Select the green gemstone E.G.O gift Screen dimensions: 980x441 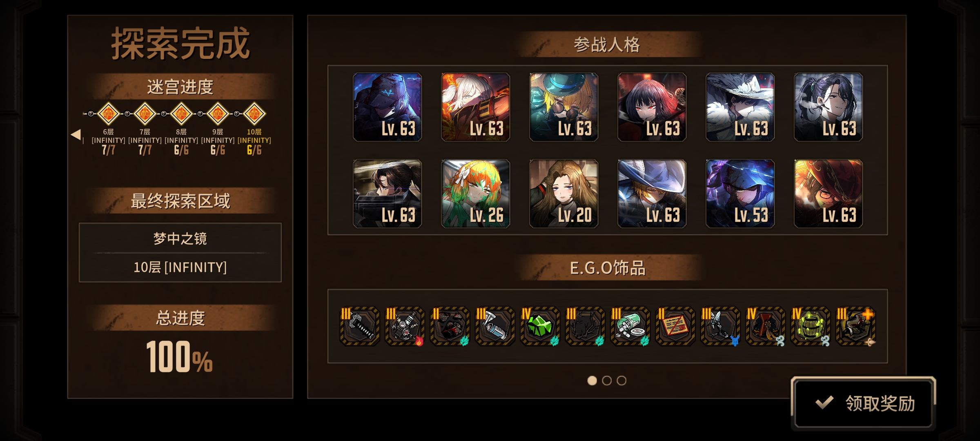540,326
